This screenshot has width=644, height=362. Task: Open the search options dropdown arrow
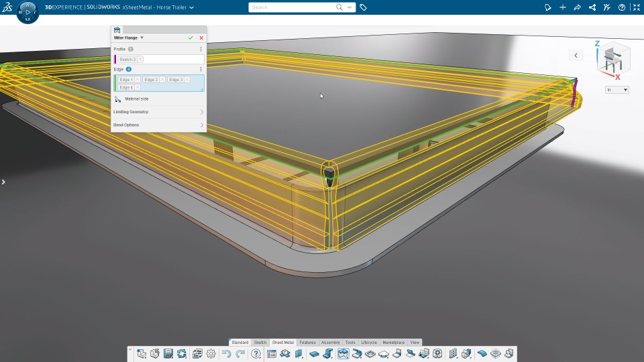(350, 7)
